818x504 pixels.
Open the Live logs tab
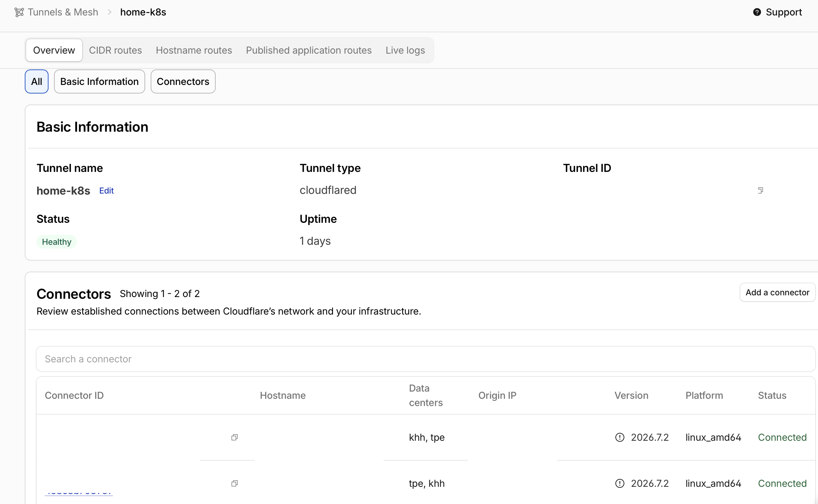[405, 50]
